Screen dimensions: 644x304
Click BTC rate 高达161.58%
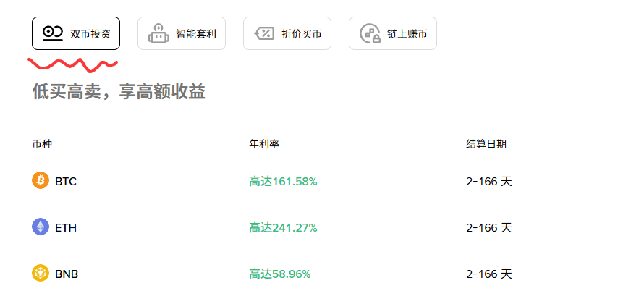283,181
